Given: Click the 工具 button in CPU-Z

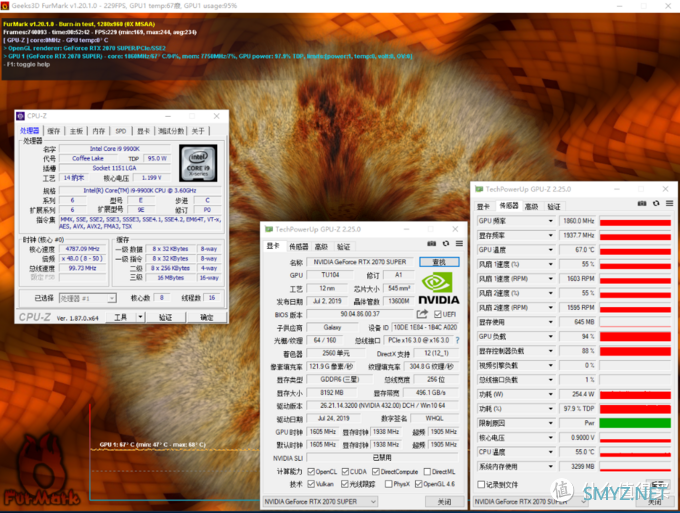Looking at the screenshot, I should [121, 317].
